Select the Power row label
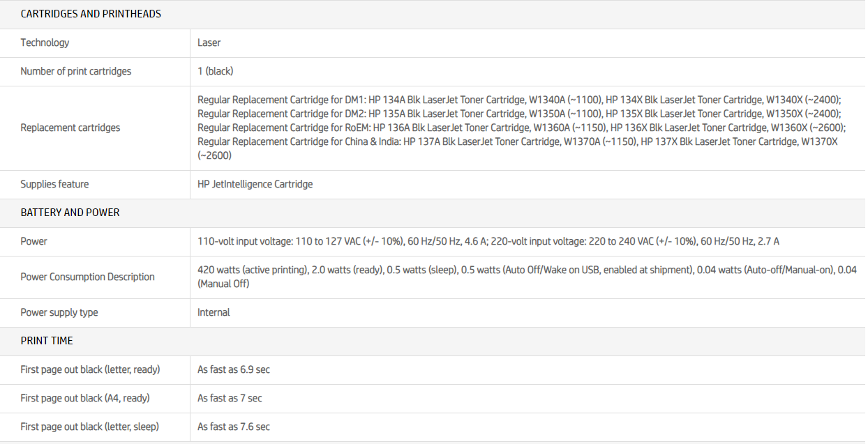 click(33, 241)
